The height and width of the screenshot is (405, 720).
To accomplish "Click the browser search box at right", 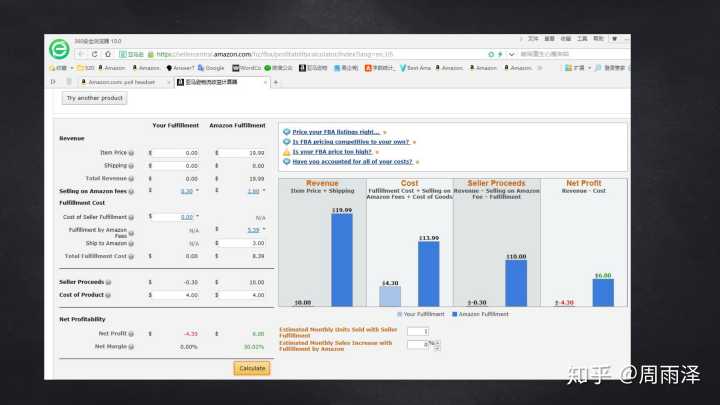I will (572, 54).
